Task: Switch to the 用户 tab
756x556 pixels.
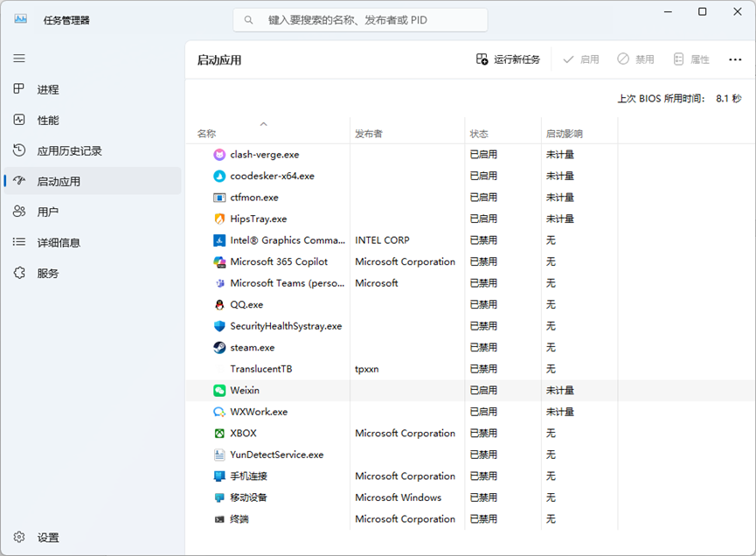Action: pos(93,212)
